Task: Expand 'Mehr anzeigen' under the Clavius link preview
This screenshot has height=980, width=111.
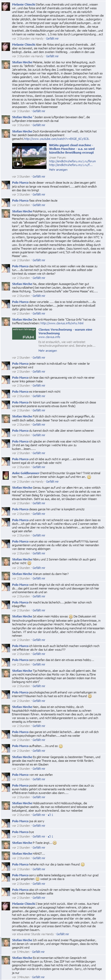Action: click(47, 350)
